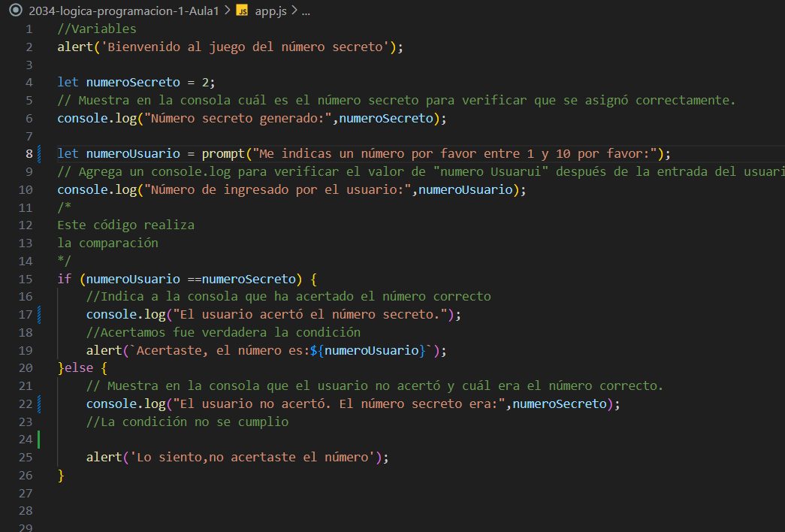Viewport: 785px width, 532px height.
Task: Click the value '2' on line 4
Action: coord(205,82)
